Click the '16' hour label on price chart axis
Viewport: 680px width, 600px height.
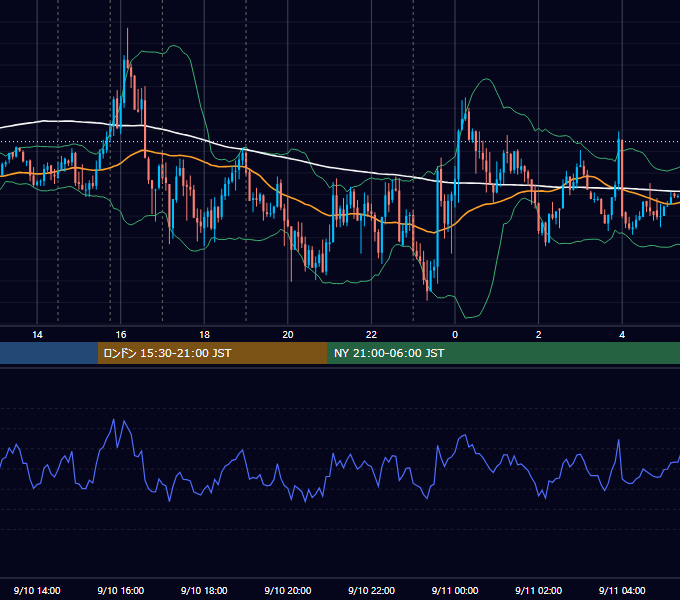tap(121, 335)
